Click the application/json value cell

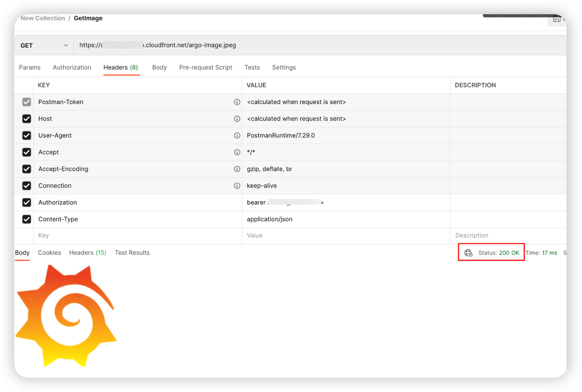[346, 219]
